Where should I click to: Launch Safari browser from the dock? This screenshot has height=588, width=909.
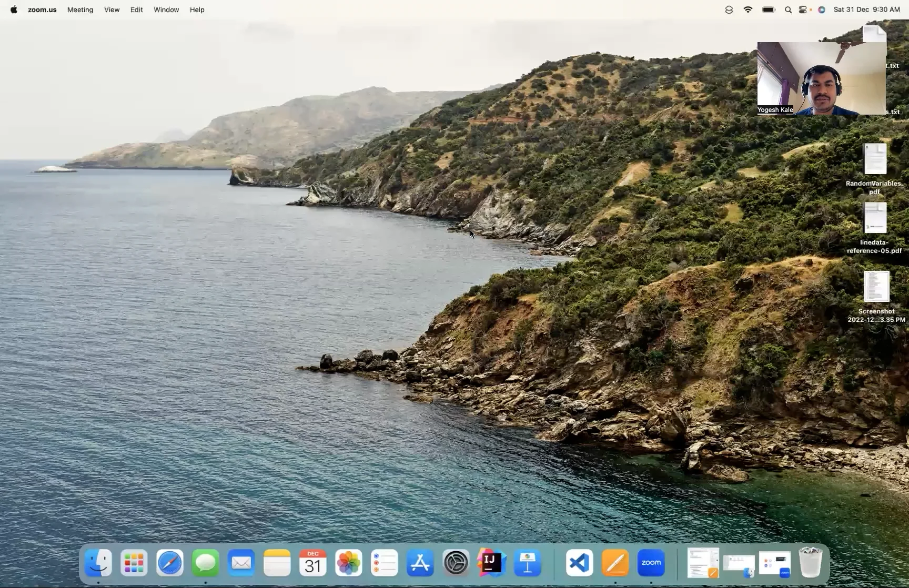click(169, 563)
